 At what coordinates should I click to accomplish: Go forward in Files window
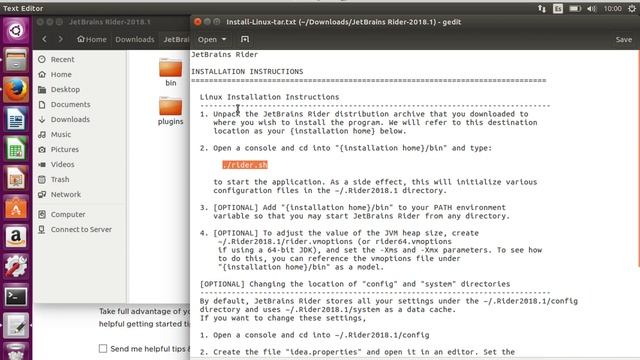[60, 39]
